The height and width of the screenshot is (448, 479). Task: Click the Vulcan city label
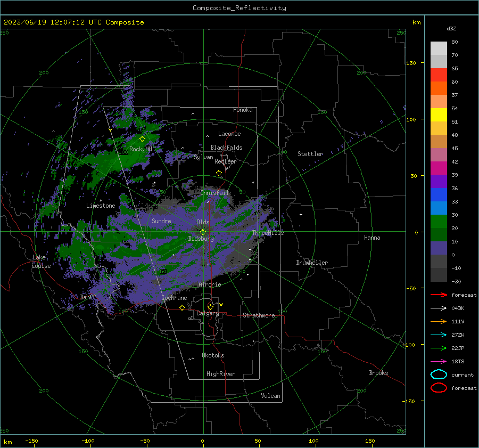coord(271,396)
